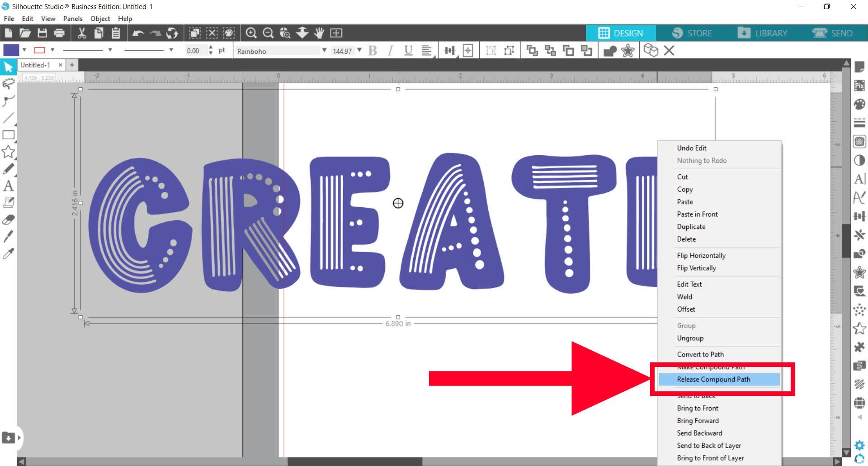Open the Rainboho font dropdown
The image size is (868, 466).
[324, 50]
